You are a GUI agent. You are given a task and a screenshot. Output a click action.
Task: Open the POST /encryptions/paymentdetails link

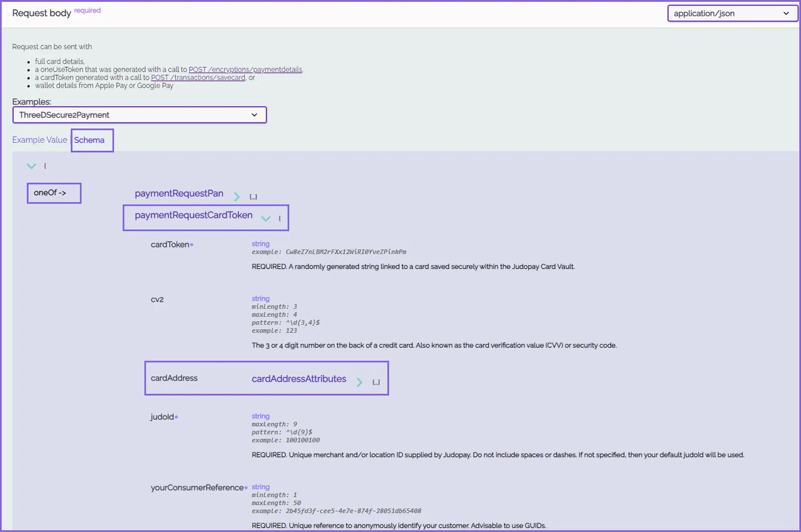[245, 69]
